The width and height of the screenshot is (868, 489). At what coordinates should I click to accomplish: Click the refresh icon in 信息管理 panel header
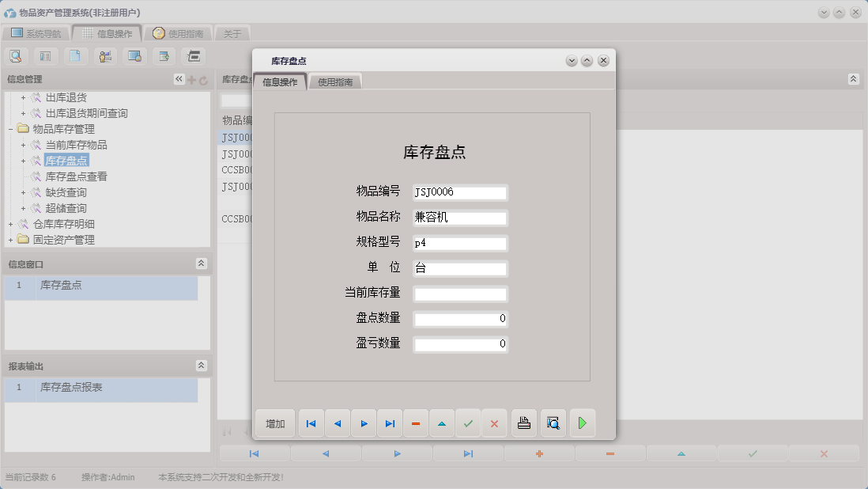pos(204,78)
